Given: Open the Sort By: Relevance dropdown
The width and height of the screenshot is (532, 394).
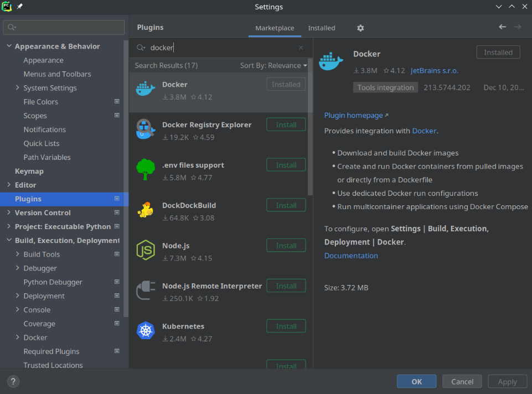Looking at the screenshot, I should pos(273,65).
